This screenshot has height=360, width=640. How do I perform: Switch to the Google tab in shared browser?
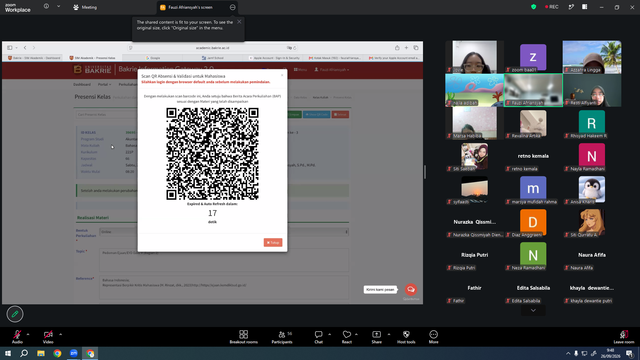153,58
